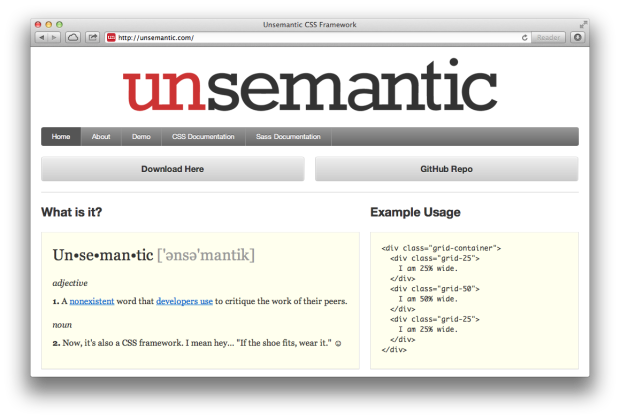The image size is (620, 419).
Task: Click the 'noun' label
Action: tap(62, 325)
